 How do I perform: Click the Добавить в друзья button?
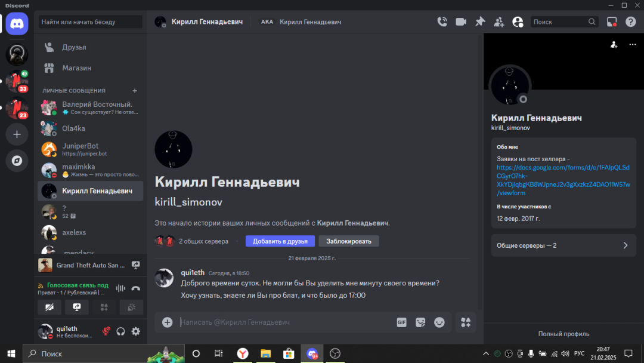pyautogui.click(x=280, y=241)
